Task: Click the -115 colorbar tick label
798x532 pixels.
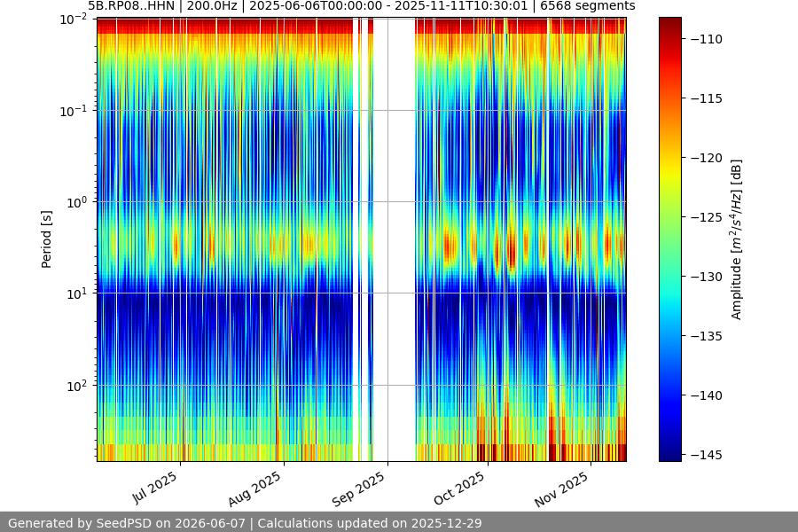Action: [707, 98]
